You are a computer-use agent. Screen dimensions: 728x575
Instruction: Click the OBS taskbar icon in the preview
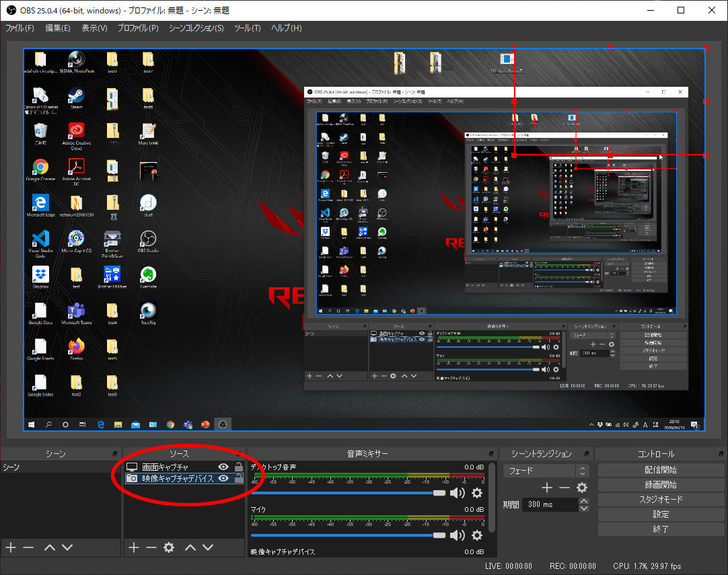(223, 424)
